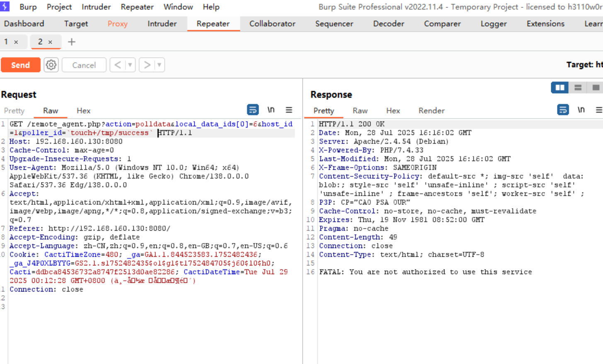Open the forward history dropdown arrow
Viewport: 603px width, 364px height.
point(159,65)
